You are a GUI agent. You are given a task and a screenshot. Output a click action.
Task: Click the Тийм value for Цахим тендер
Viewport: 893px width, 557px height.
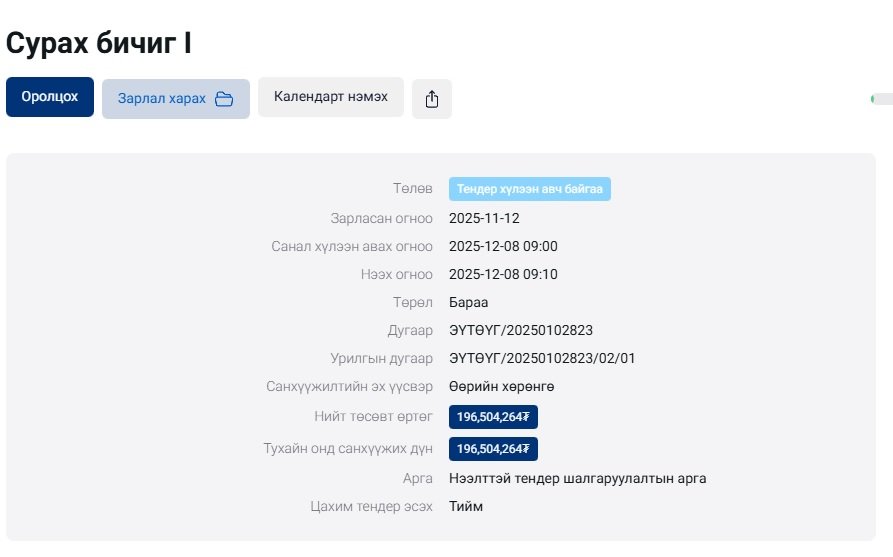(466, 506)
